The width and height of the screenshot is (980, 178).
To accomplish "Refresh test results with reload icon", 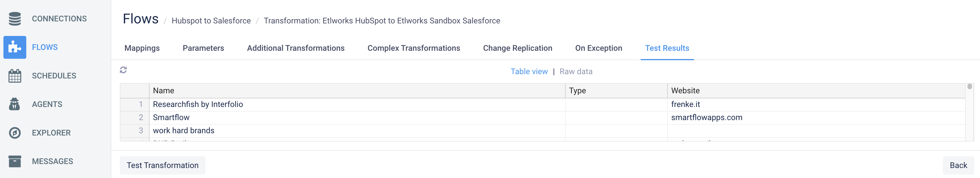I will (x=123, y=70).
